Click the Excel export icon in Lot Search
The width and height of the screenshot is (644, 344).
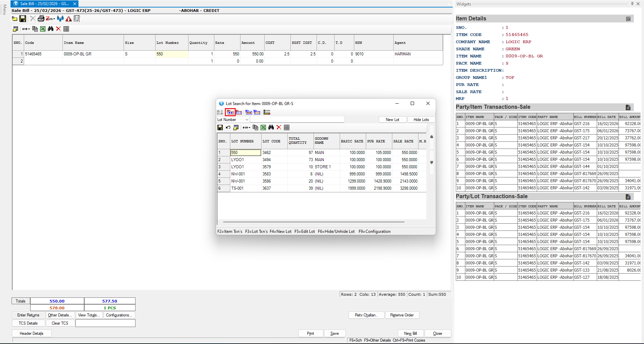[x=263, y=127]
